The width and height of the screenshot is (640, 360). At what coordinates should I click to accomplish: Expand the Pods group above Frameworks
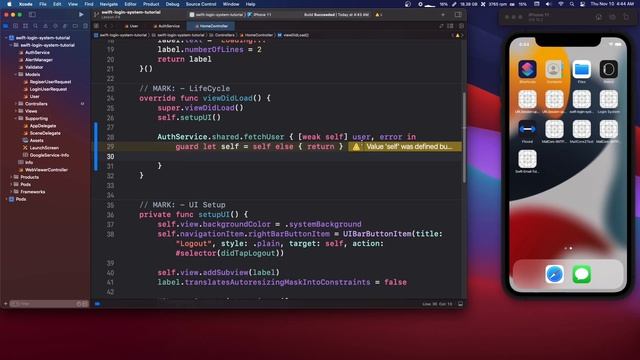point(11,184)
